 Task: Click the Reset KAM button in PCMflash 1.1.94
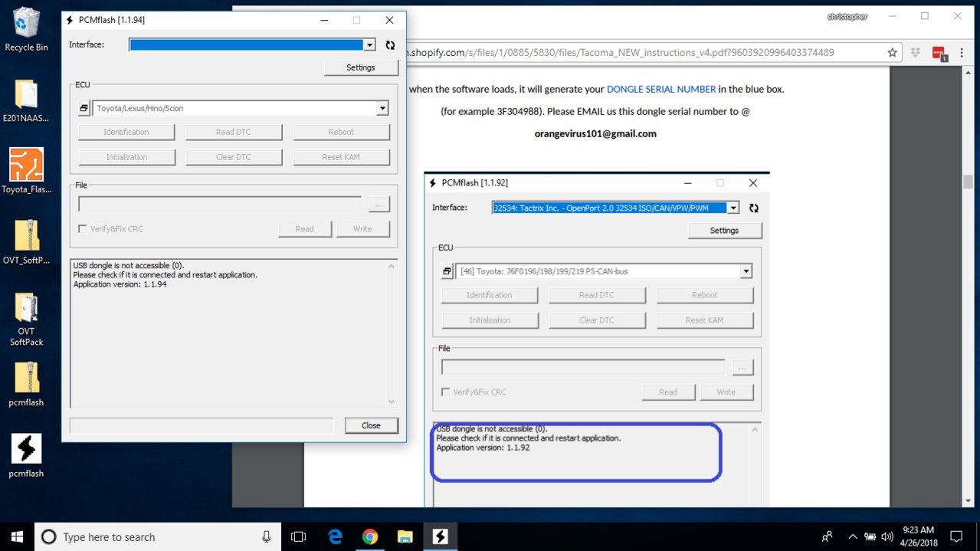pos(342,157)
